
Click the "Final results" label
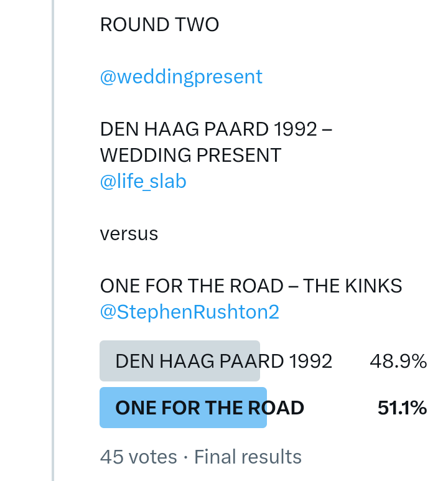click(248, 457)
